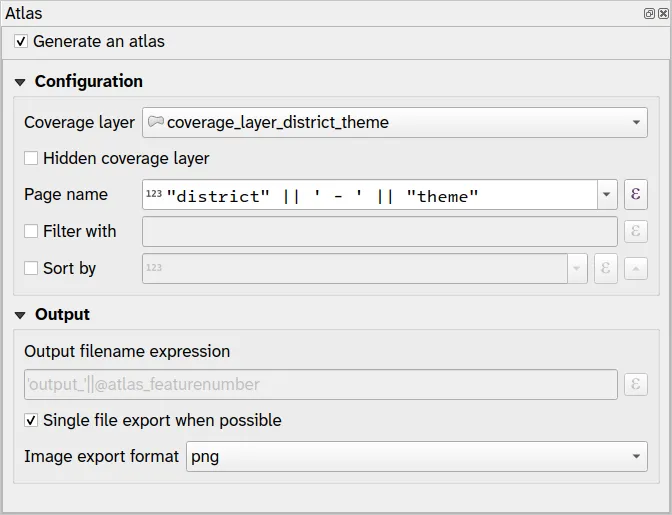The width and height of the screenshot is (672, 515).
Task: Undock the Atlas panel with float icon
Action: [x=650, y=14]
